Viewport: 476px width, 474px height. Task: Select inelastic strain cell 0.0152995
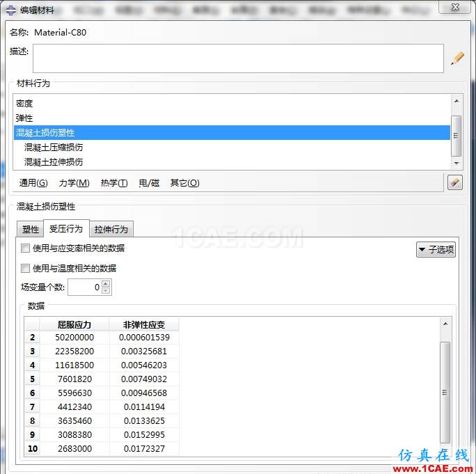click(144, 435)
